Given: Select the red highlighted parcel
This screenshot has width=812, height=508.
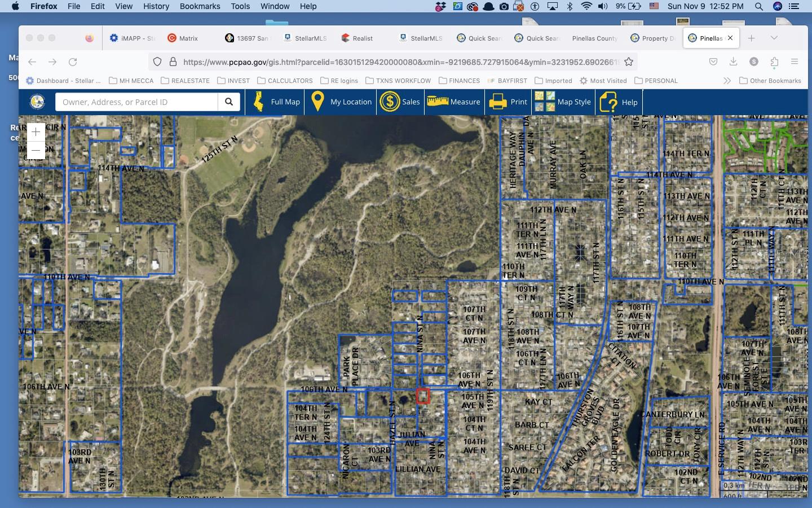Looking at the screenshot, I should click(x=423, y=396).
